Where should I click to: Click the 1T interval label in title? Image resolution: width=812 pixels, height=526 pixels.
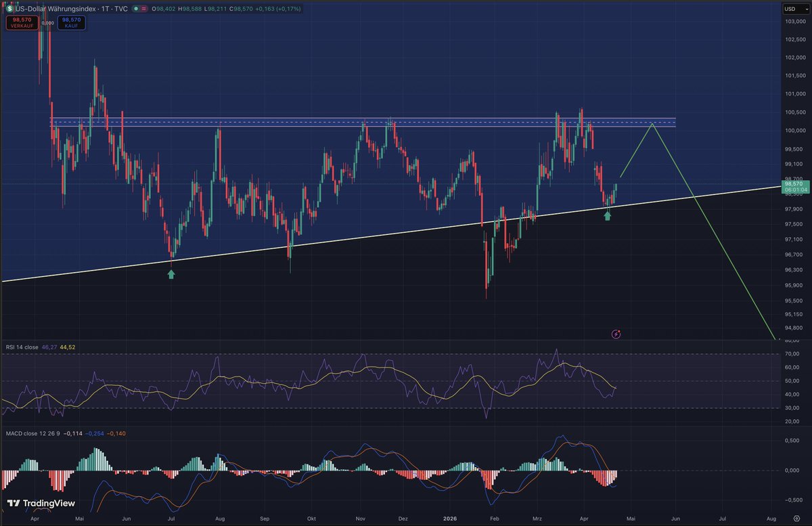[106, 9]
